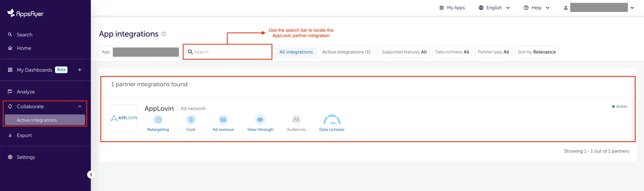Image resolution: width=644 pixels, height=191 pixels.
Task: Click the Cost dollar icon
Action: pyautogui.click(x=191, y=120)
